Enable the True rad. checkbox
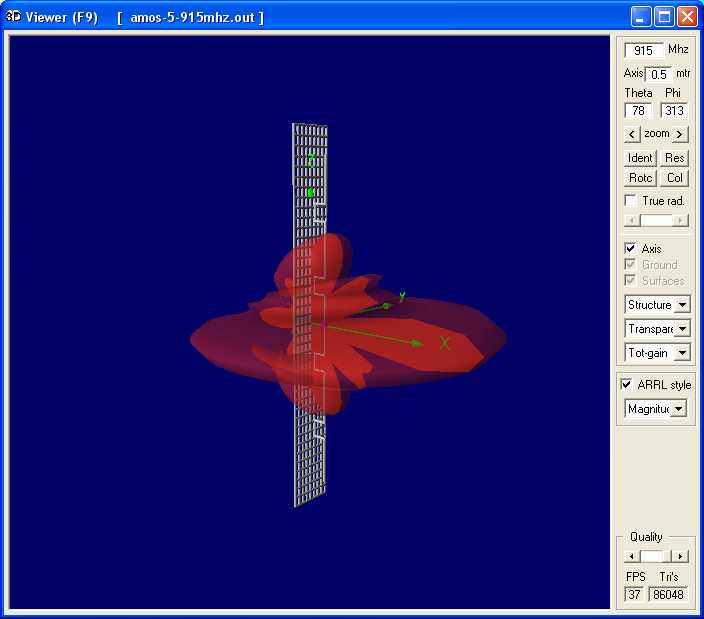The image size is (704, 619). [630, 201]
